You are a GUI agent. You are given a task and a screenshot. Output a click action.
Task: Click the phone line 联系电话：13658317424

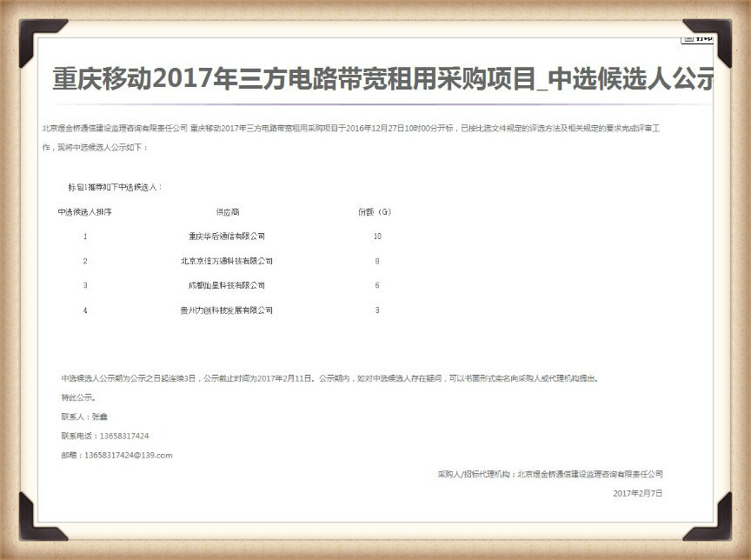click(105, 436)
